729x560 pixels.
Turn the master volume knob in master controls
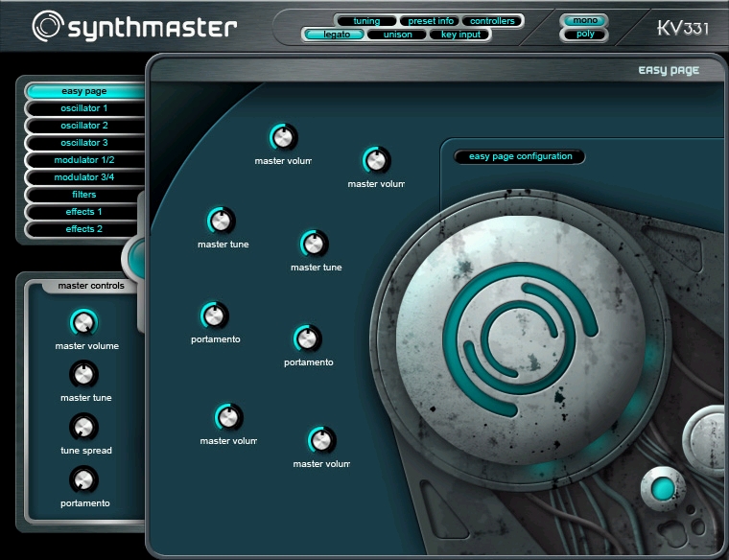coord(83,322)
